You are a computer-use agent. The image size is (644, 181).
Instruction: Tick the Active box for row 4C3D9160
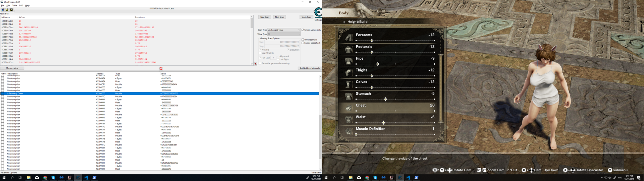click(x=3, y=124)
